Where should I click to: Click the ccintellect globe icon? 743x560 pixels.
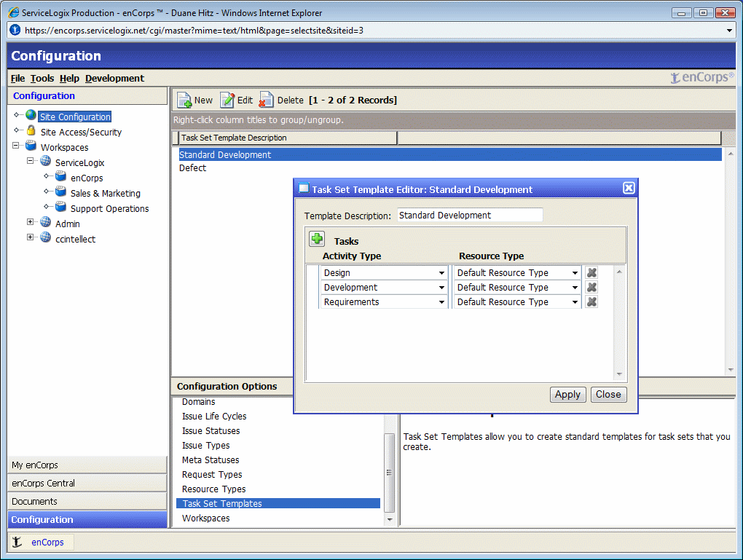(45, 237)
